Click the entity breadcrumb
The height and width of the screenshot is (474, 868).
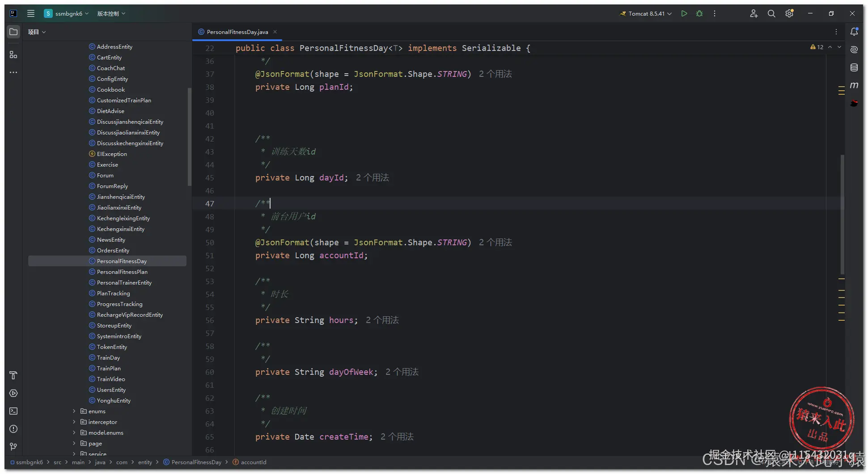pyautogui.click(x=145, y=462)
